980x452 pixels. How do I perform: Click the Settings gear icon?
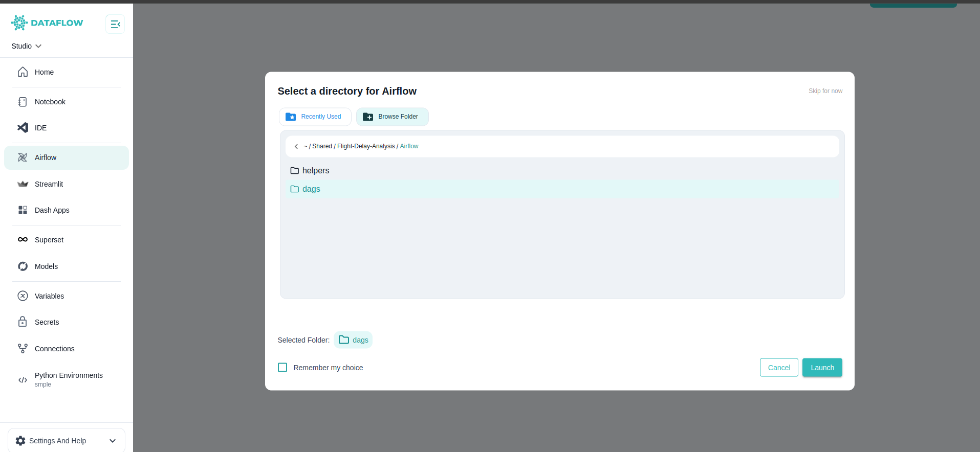click(20, 441)
